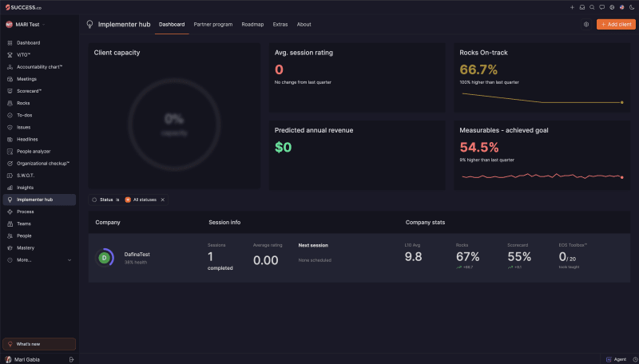Click the Add client button

coord(616,25)
